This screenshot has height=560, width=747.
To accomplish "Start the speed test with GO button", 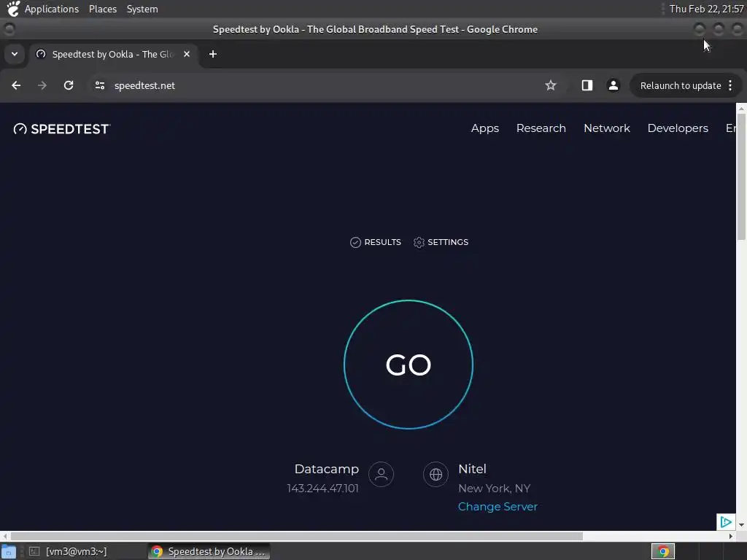I will pyautogui.click(x=409, y=365).
